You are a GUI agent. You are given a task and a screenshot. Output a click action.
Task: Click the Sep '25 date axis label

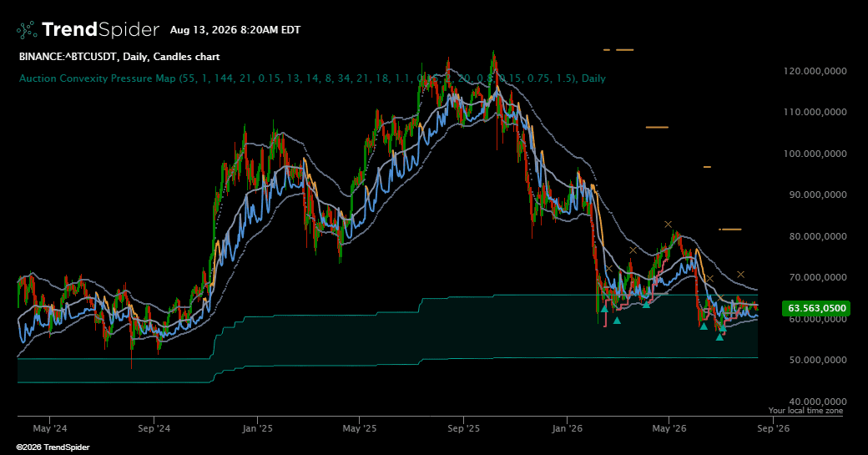pos(463,428)
